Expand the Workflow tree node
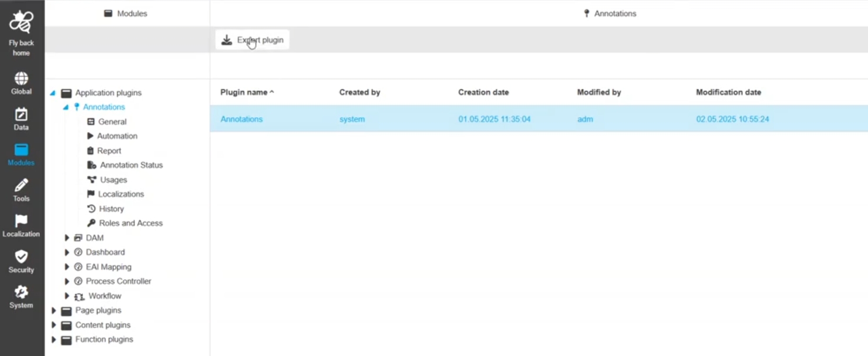 tap(67, 296)
